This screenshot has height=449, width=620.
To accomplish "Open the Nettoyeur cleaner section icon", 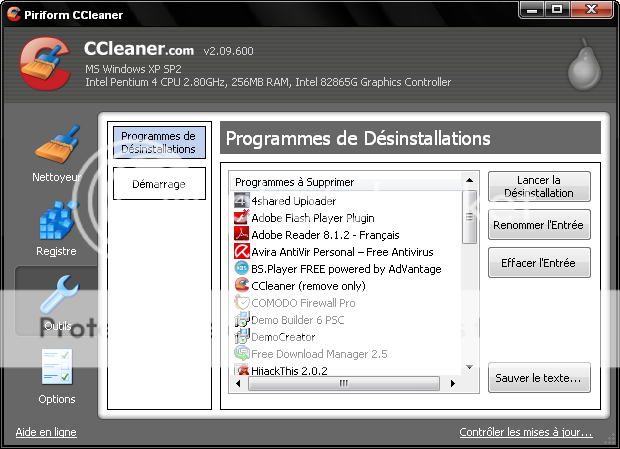I will pos(58,144).
